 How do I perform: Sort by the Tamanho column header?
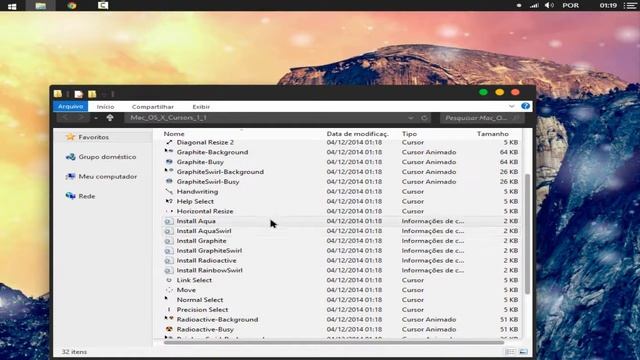click(492, 133)
